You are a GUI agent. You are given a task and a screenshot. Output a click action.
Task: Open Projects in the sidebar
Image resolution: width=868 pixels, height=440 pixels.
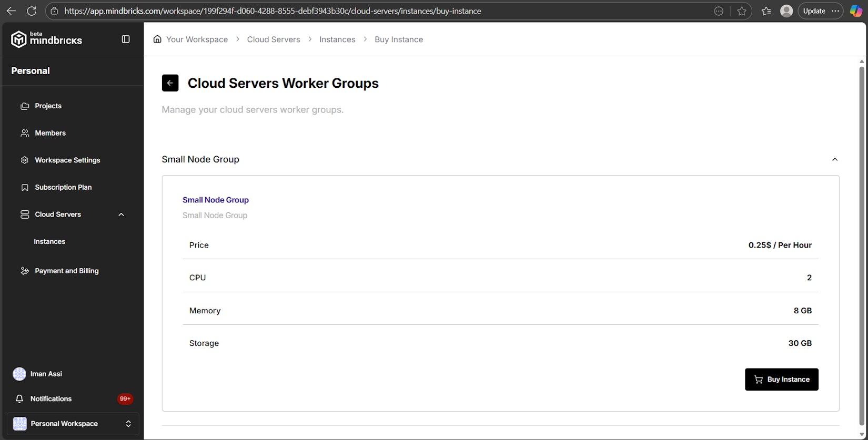[x=48, y=106]
